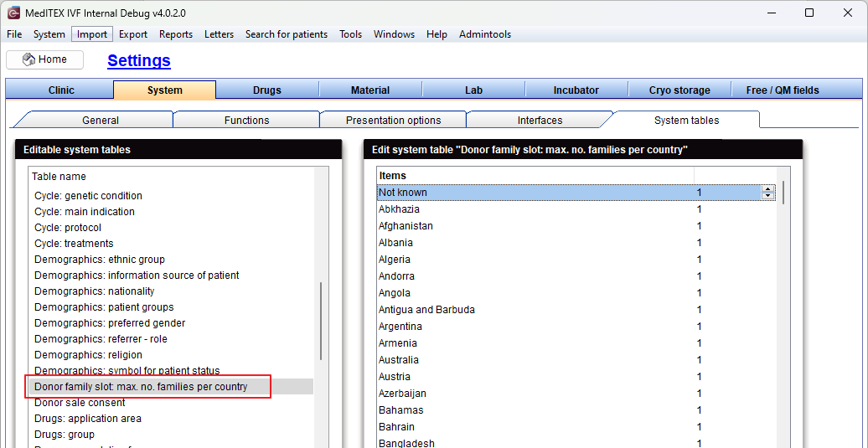The width and height of the screenshot is (868, 448).
Task: Select 'Donor family slot: max. no. families per country'
Action: 172,387
